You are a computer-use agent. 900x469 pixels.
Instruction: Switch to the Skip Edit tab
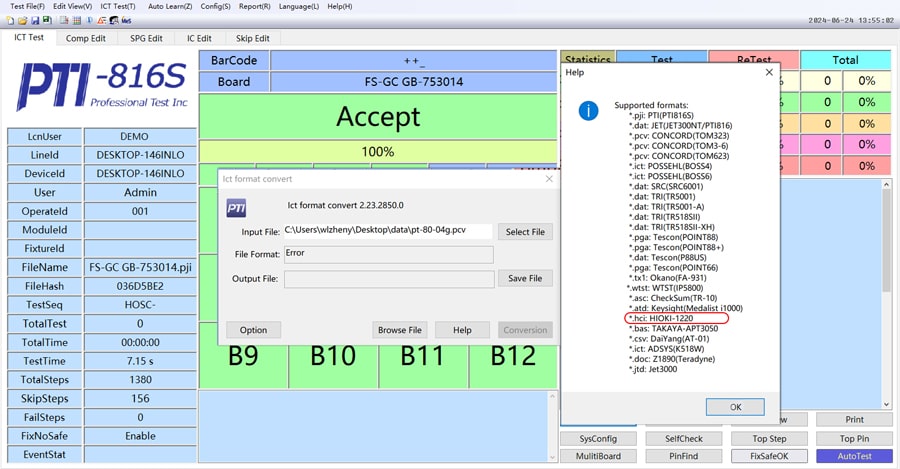tap(252, 38)
